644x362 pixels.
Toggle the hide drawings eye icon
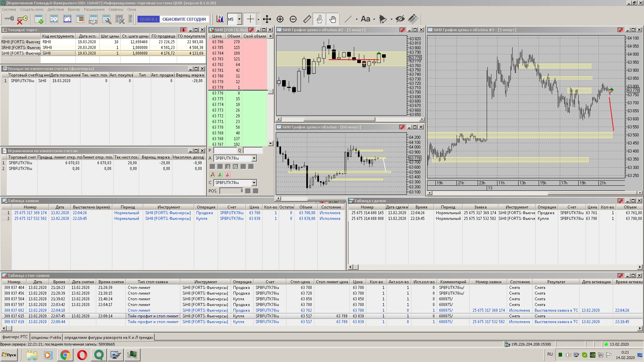coord(400,19)
